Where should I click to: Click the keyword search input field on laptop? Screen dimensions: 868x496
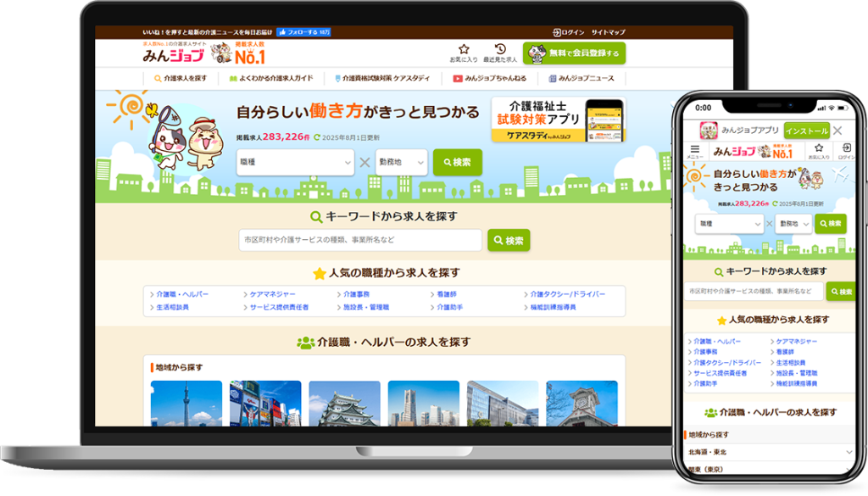[x=359, y=240]
